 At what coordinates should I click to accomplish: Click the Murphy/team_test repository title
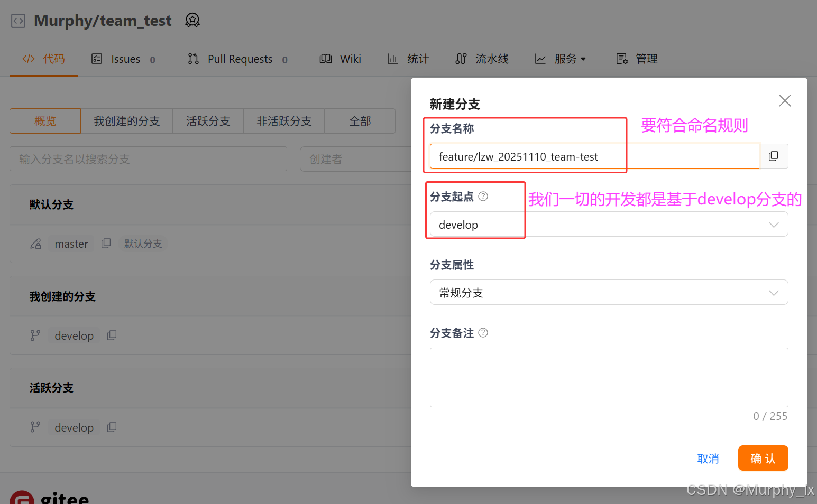point(103,21)
